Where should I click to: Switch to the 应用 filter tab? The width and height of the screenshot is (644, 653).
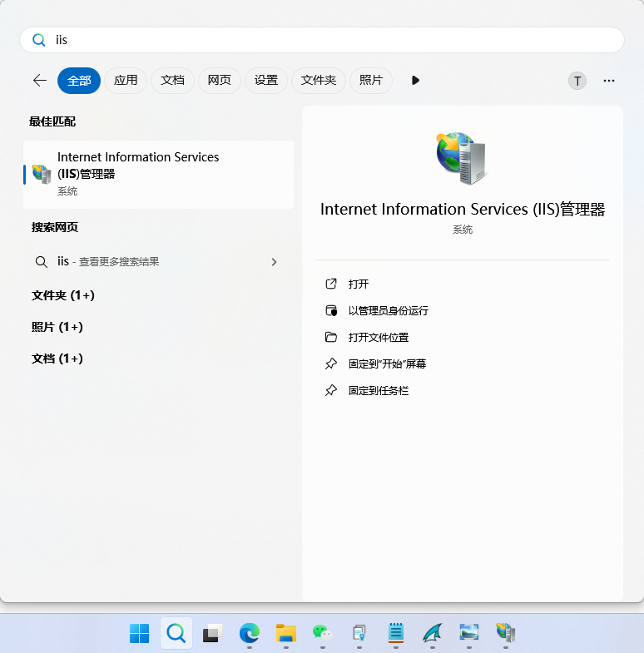(126, 81)
